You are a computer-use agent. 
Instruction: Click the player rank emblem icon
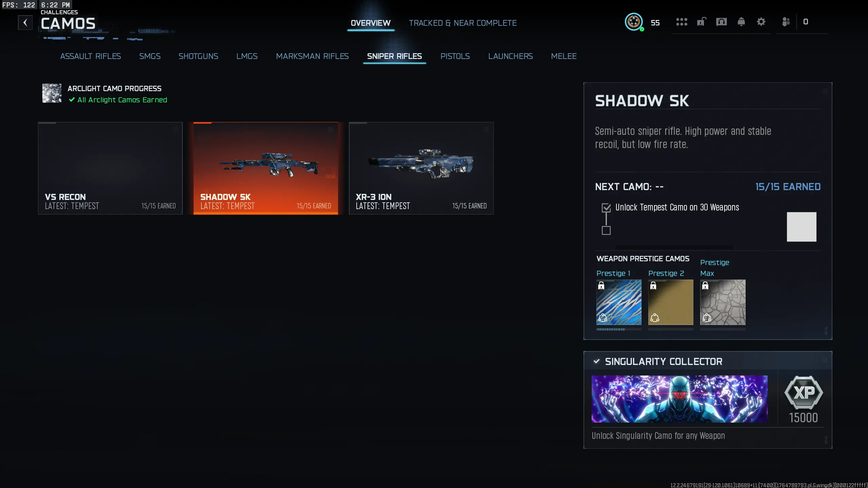pyautogui.click(x=634, y=22)
